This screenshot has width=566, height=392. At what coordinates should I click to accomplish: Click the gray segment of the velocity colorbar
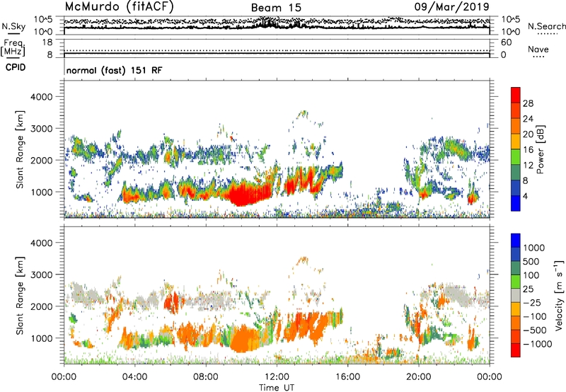point(516,295)
